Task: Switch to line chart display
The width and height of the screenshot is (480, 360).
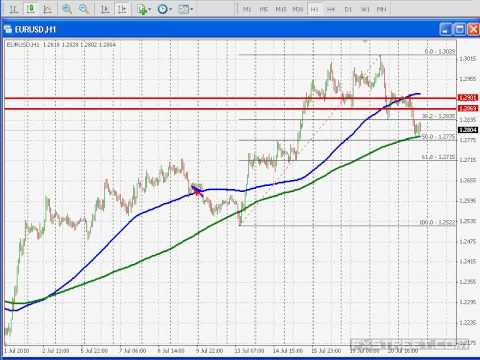Action: coord(48,9)
